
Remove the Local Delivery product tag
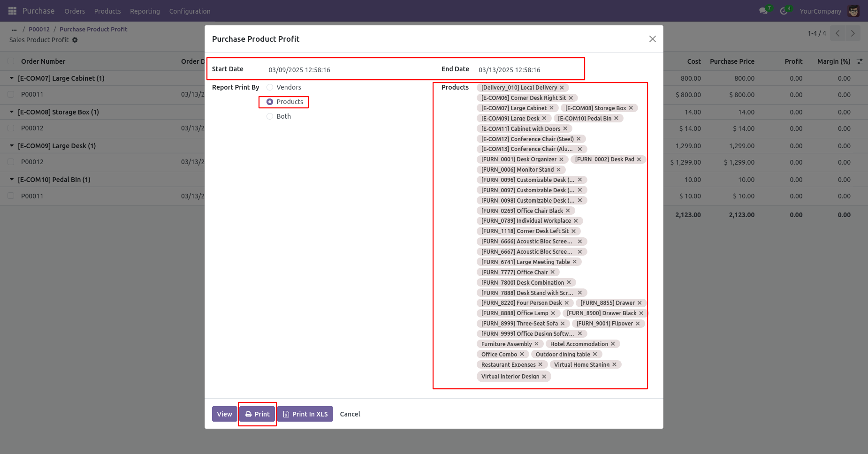point(562,88)
